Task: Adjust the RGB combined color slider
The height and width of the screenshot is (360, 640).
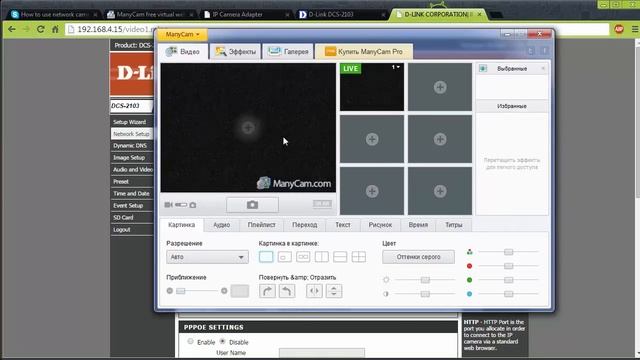Action: (508, 252)
